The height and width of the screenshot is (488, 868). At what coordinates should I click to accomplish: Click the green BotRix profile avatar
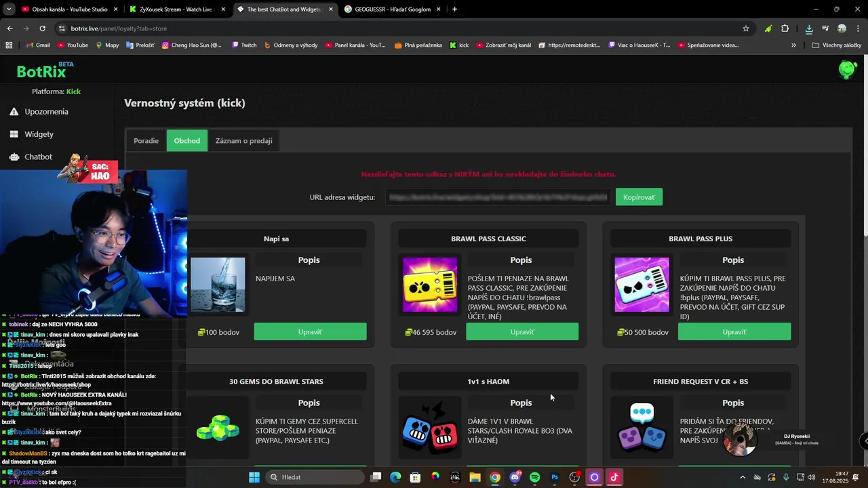tap(848, 69)
